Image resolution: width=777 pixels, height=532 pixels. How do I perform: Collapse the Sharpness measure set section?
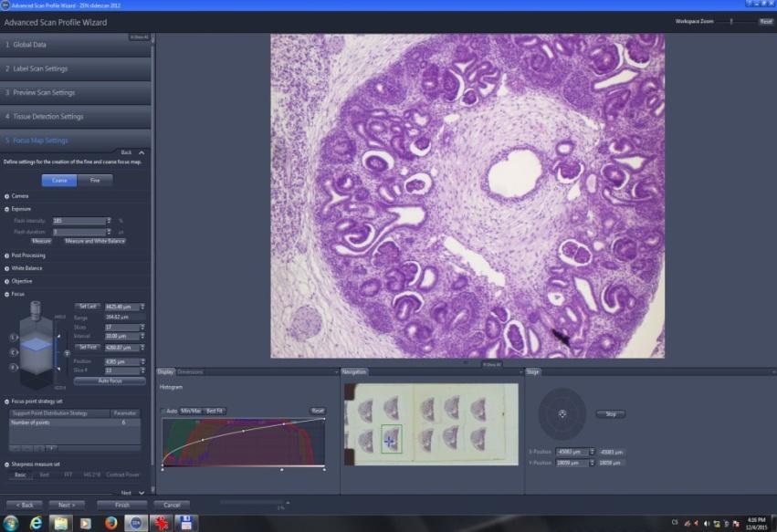pyautogui.click(x=7, y=464)
